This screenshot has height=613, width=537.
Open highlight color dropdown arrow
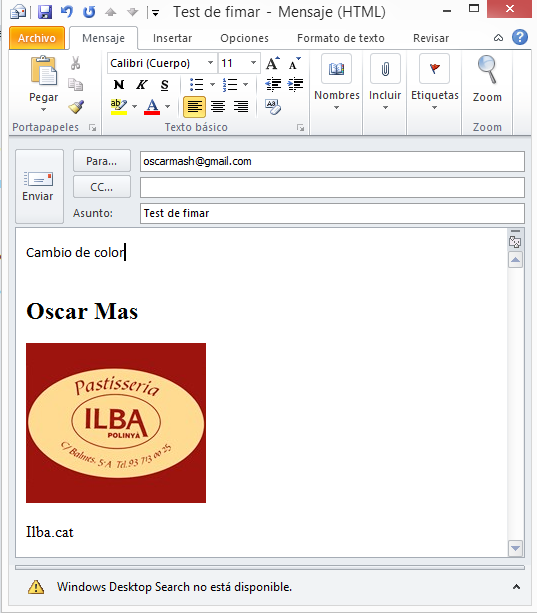pyautogui.click(x=134, y=106)
